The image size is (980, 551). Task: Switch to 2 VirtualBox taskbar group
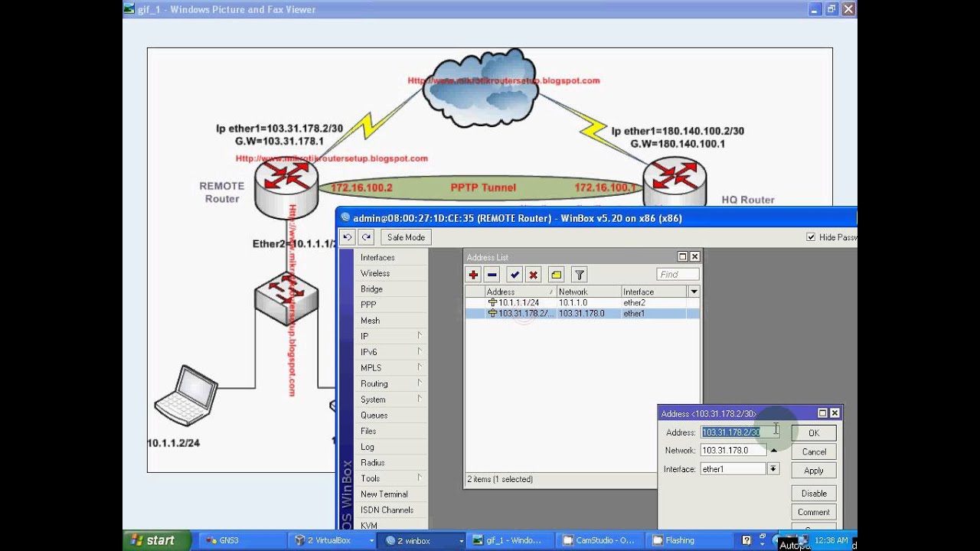click(x=334, y=540)
